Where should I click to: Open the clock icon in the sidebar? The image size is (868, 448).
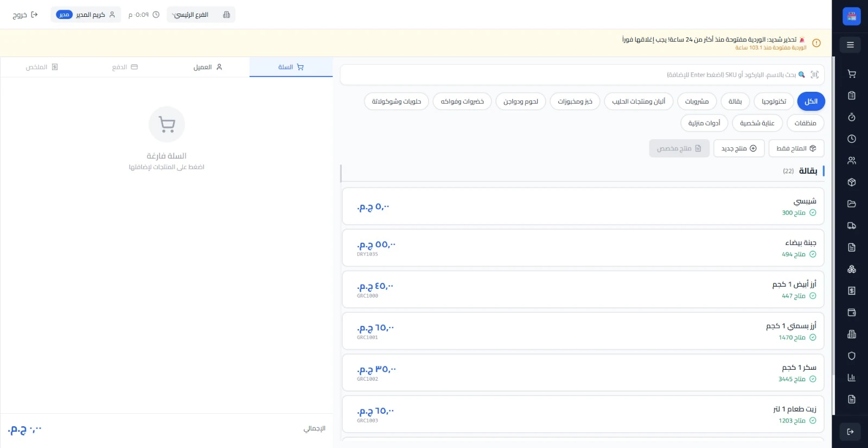point(851,139)
